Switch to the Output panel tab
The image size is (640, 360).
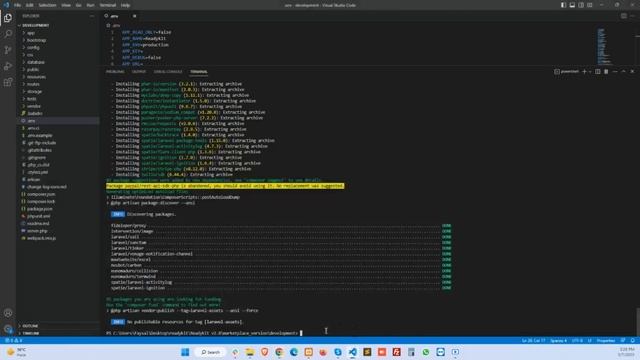click(139, 71)
